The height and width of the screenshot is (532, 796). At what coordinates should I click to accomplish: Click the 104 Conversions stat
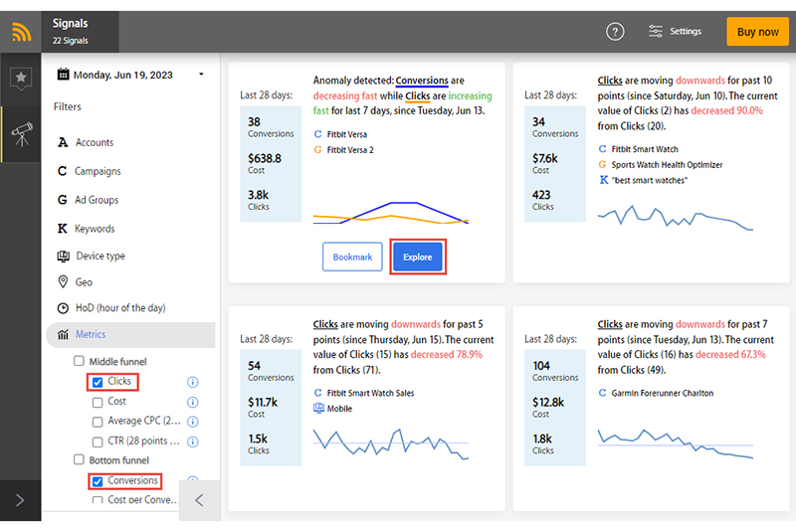tap(555, 371)
